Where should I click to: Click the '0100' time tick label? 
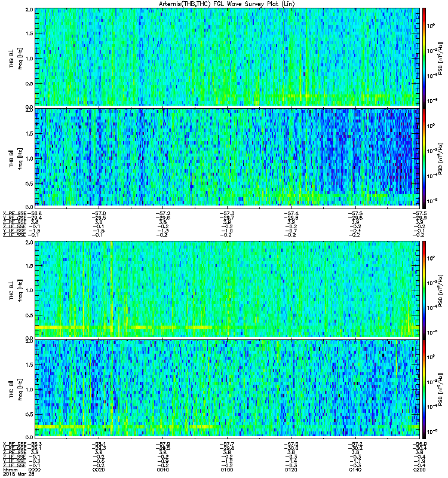pyautogui.click(x=227, y=470)
